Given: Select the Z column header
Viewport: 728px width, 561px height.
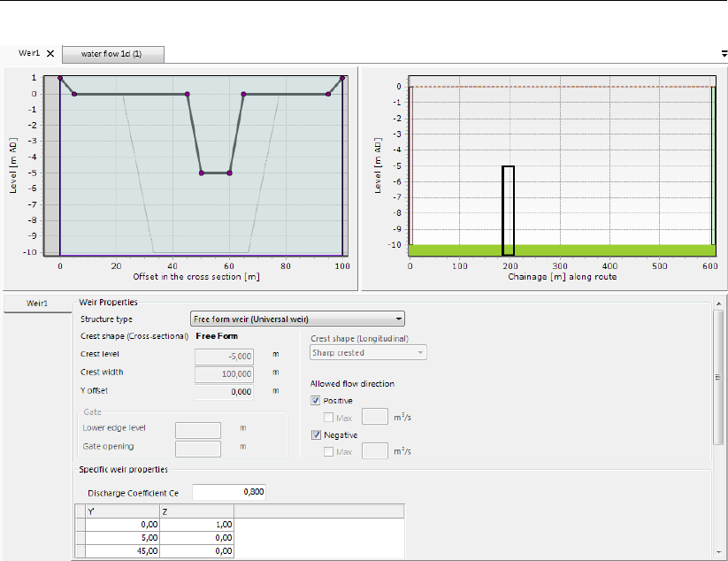Looking at the screenshot, I should coord(197,511).
